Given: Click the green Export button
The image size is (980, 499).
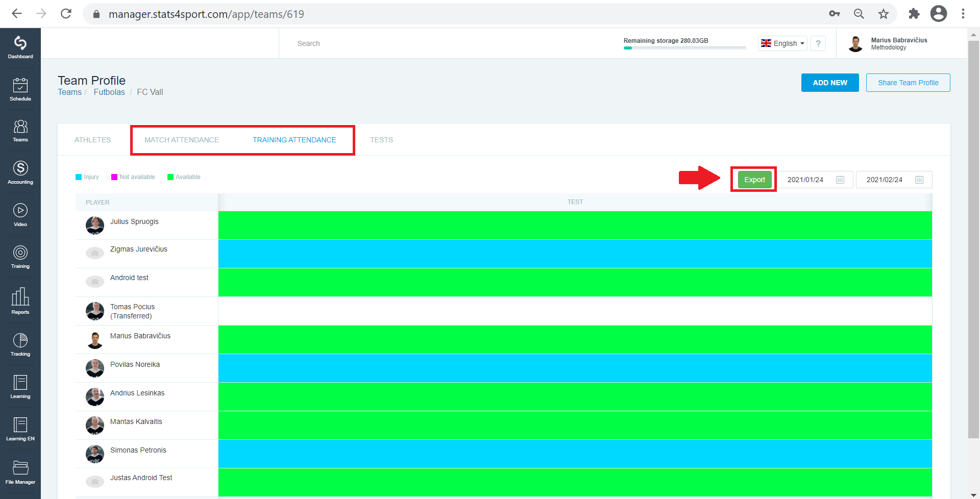Looking at the screenshot, I should point(754,180).
